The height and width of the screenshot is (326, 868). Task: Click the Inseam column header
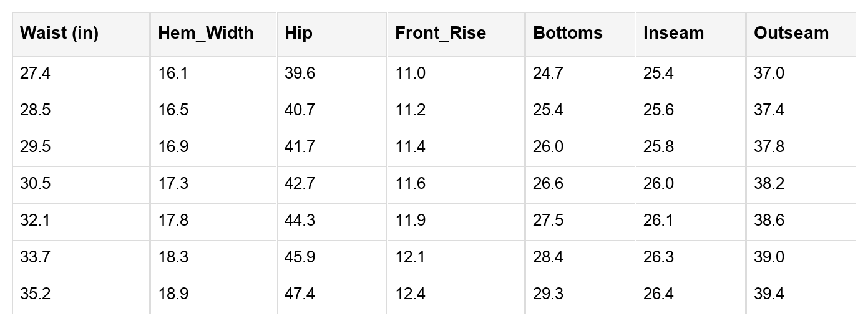(x=674, y=33)
